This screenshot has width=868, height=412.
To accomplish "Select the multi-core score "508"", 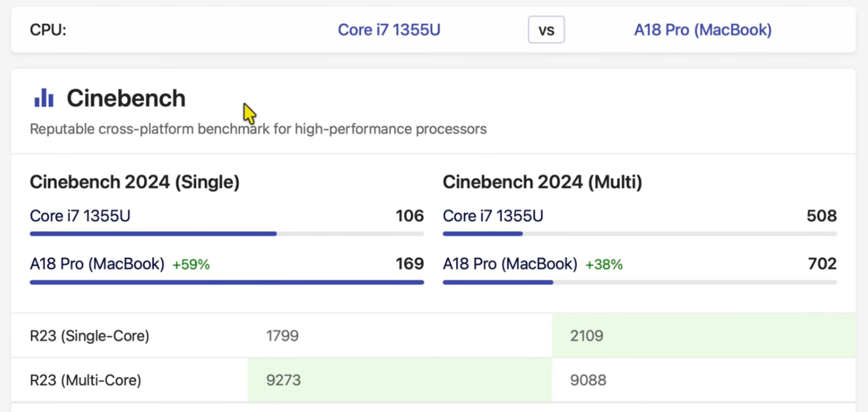I will coord(821,216).
